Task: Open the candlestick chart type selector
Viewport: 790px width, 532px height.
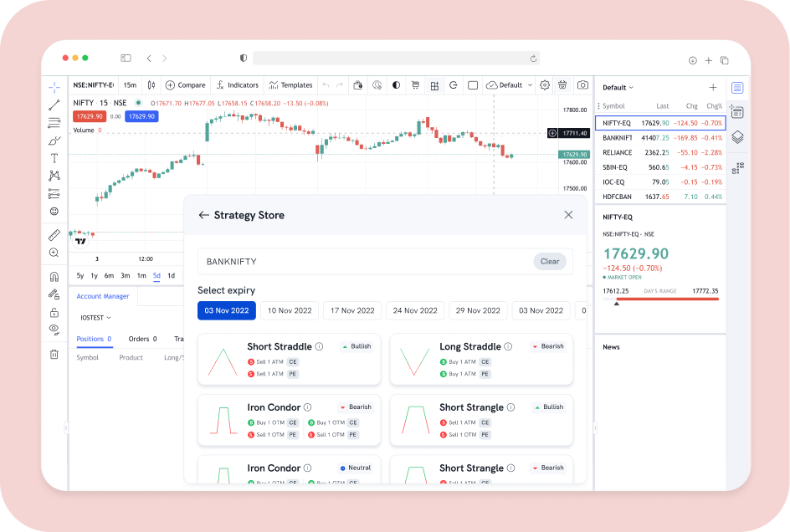Action: click(151, 85)
